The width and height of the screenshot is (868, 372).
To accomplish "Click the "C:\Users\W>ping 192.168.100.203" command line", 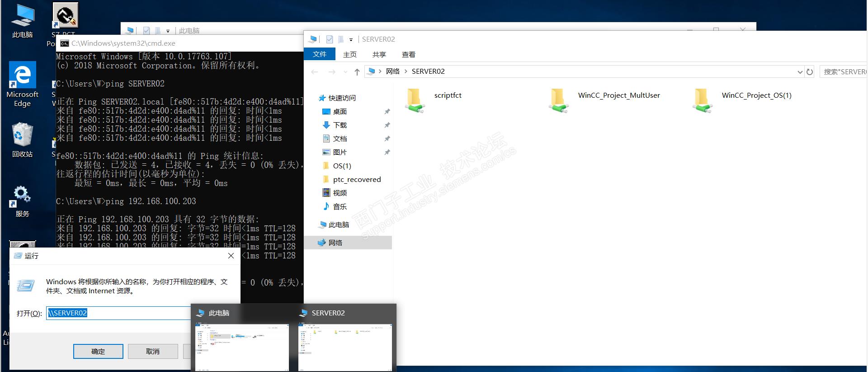I will coord(126,201).
